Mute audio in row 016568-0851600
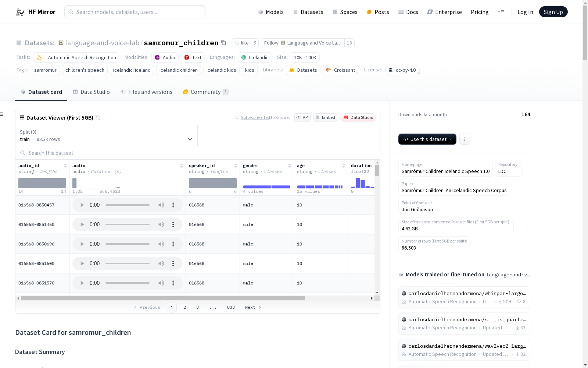The width and height of the screenshot is (588, 368). click(x=161, y=263)
